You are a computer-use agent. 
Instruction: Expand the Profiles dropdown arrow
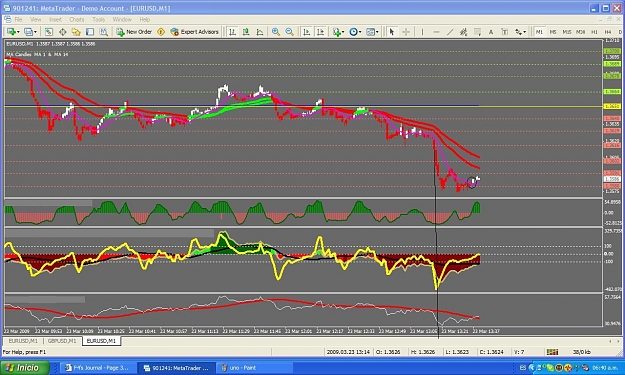pyautogui.click(x=35, y=32)
